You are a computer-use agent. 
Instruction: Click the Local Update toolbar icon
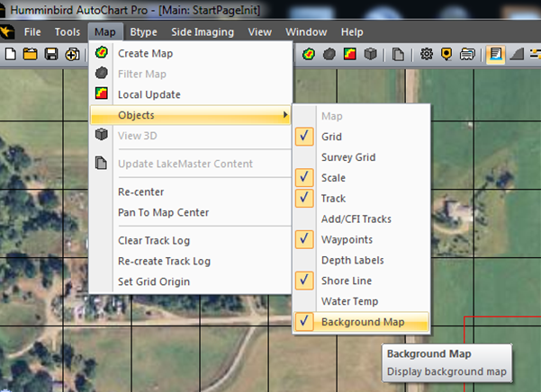(350, 54)
